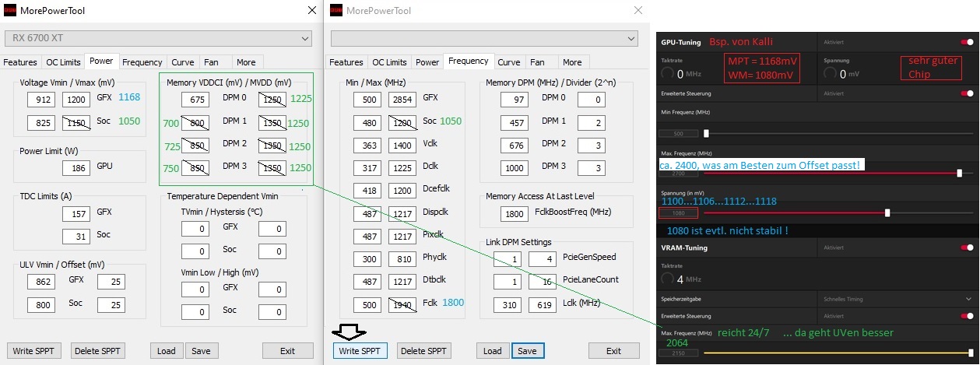Click Write SPPT in left MorePowerTool window
Screen dimensions: 980x365
33,350
